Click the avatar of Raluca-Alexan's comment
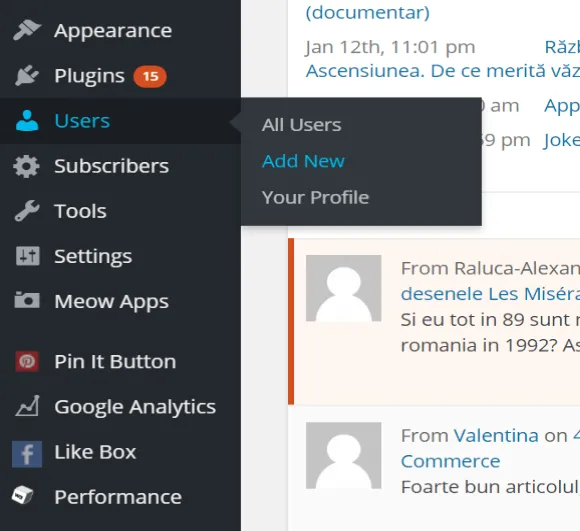Viewport: 580px width, 531px height. [x=343, y=288]
